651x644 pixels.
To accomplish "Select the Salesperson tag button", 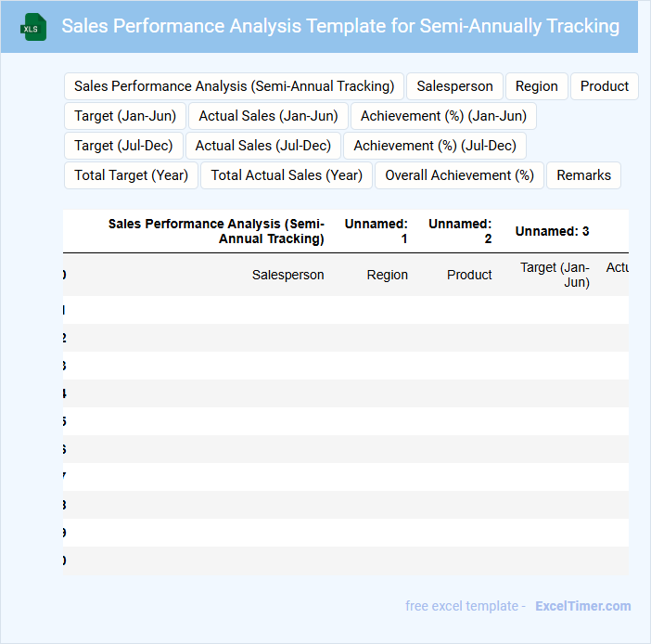I will [454, 86].
